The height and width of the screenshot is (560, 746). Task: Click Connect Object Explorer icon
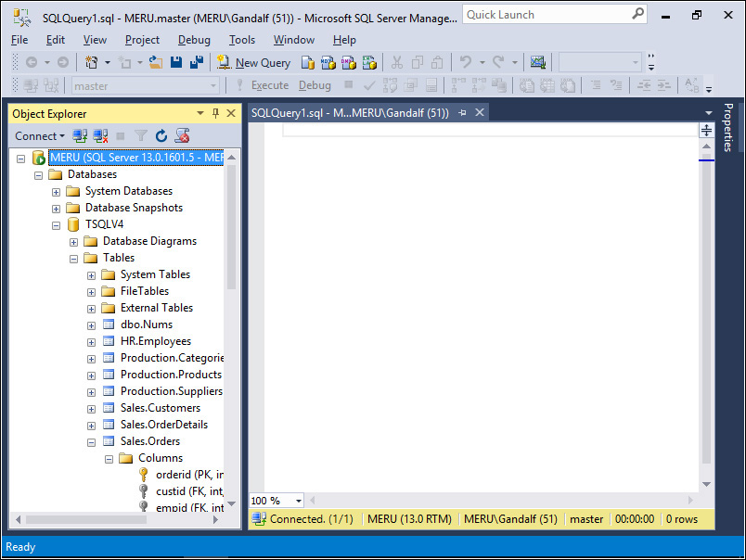tap(81, 136)
